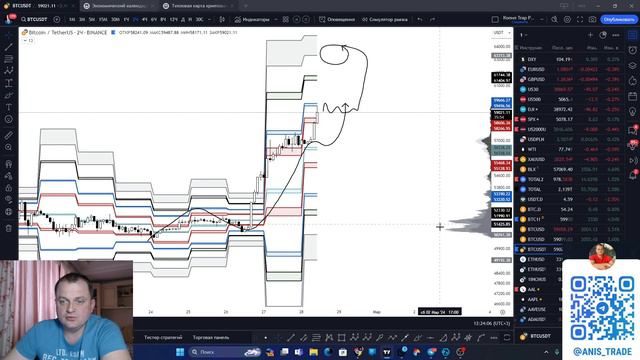Expand the manage layouts dropdown arrow
This screenshot has width=640, height=360.
[542, 19]
